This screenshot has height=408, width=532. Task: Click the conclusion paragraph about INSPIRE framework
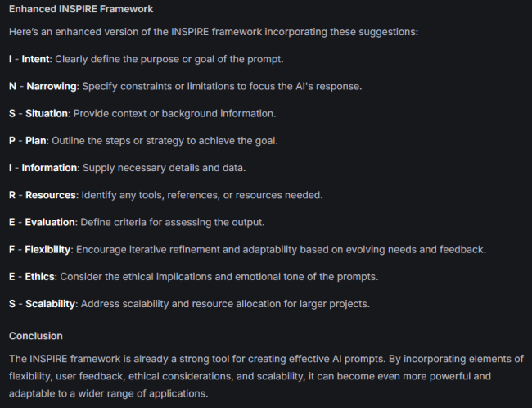tap(266, 376)
